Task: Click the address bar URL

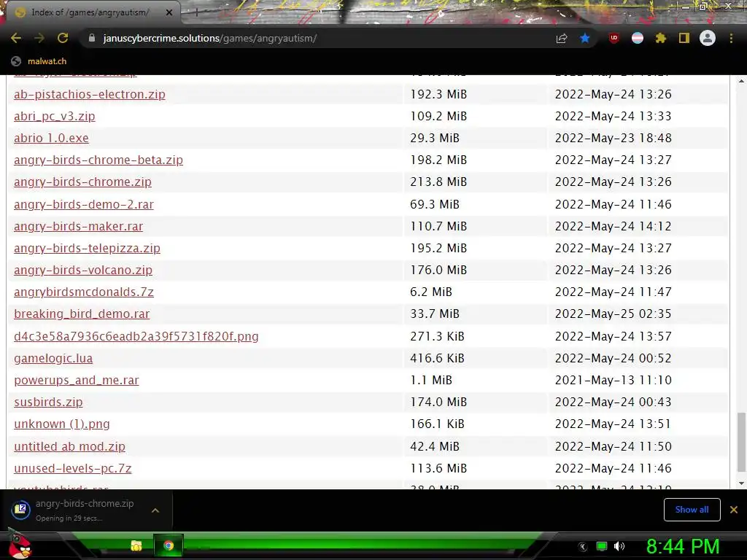Action: 209,38
